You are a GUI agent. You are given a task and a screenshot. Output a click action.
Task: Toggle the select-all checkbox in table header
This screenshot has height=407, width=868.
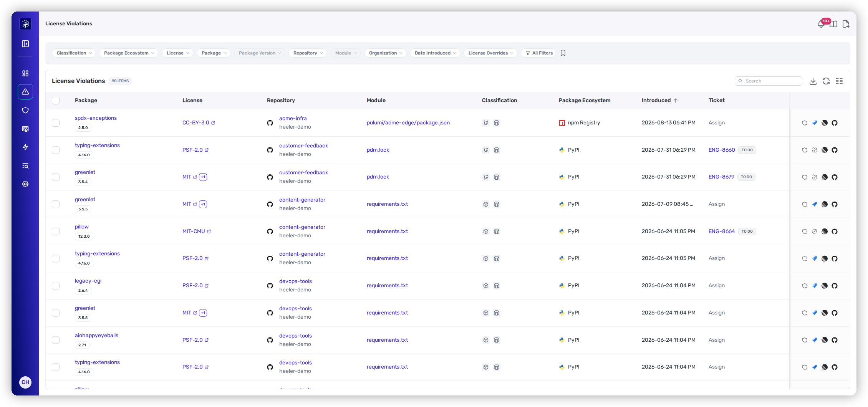56,101
